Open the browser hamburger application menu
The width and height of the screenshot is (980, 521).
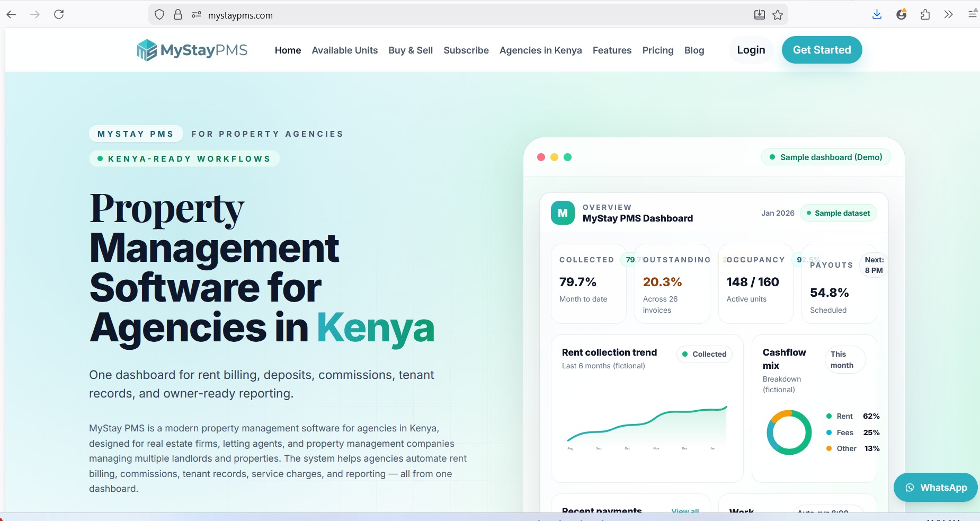pos(973,14)
